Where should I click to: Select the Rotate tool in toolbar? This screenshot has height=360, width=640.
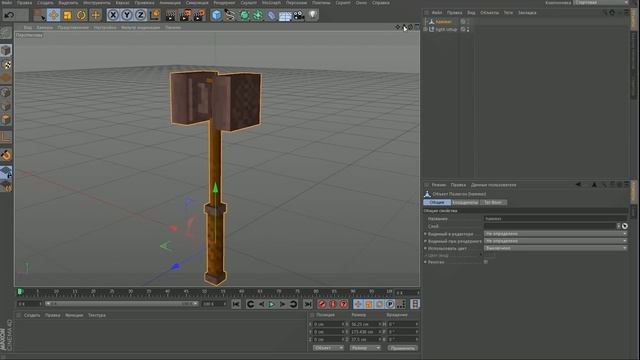click(81, 15)
